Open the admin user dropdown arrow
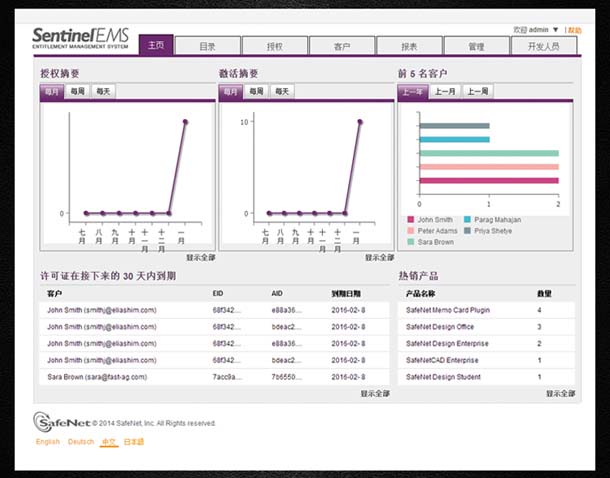Image resolution: width=610 pixels, height=478 pixels. 556,30
